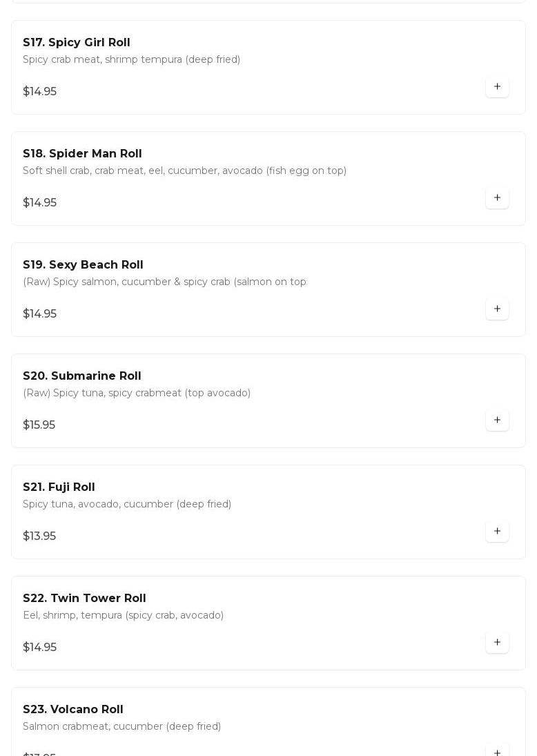Screen dimensions: 537x756
Task: Add Submarine Roll to cart
Action: (x=497, y=420)
